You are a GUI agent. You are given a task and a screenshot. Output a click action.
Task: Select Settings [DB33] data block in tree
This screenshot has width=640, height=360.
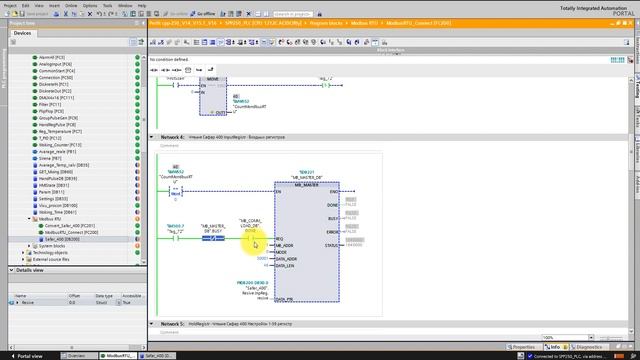coord(53,199)
